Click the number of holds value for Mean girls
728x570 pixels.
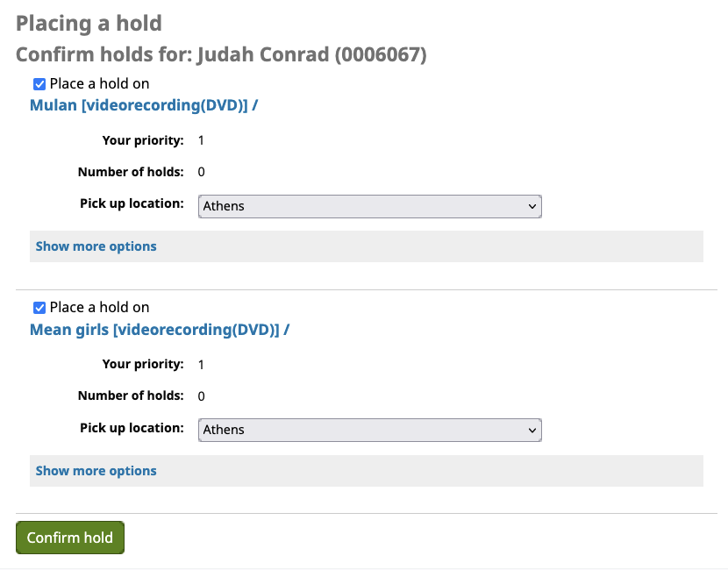pos(201,396)
